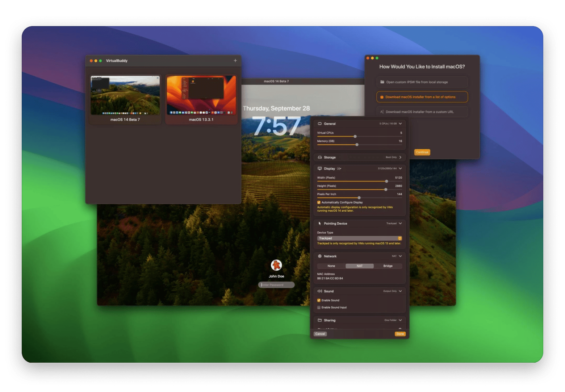Adjust Height (Pixels) slider
Viewport: 565px width, 392px height.
(360, 189)
